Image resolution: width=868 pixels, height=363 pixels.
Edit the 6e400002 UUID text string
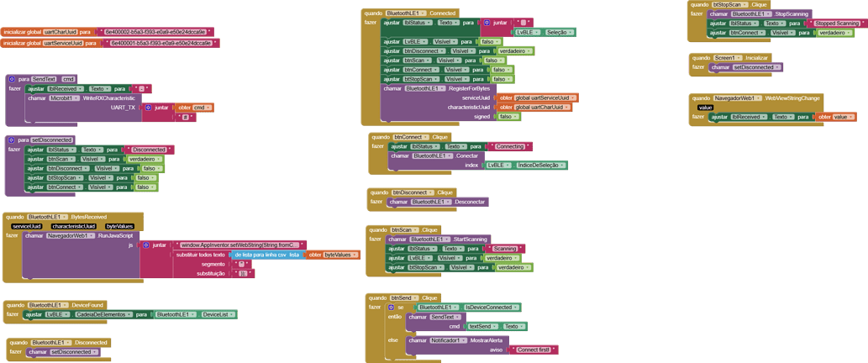(x=155, y=32)
